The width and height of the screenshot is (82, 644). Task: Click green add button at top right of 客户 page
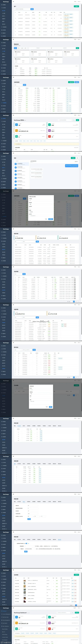[x=77, y=6]
